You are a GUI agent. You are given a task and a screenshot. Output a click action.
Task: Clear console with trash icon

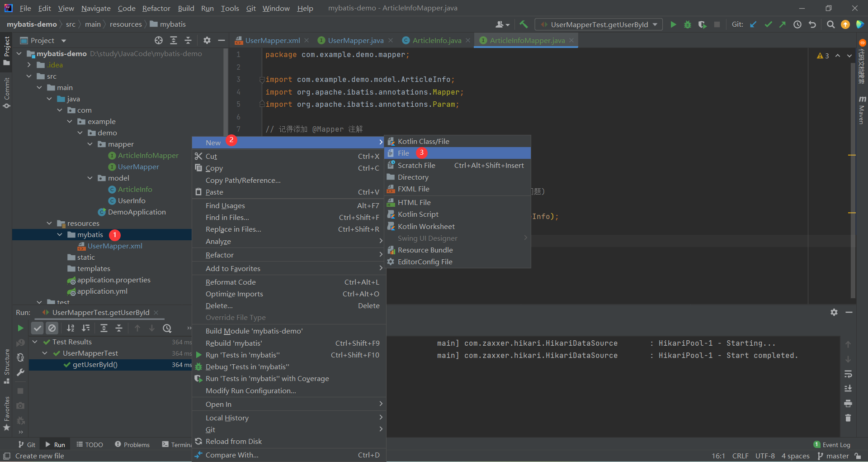point(848,418)
